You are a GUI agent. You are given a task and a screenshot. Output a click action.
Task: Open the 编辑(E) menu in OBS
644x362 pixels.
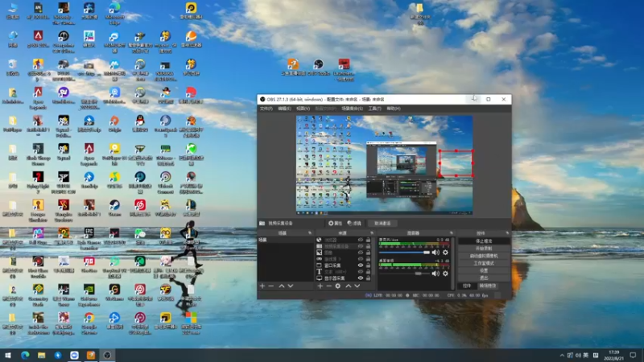tap(284, 109)
